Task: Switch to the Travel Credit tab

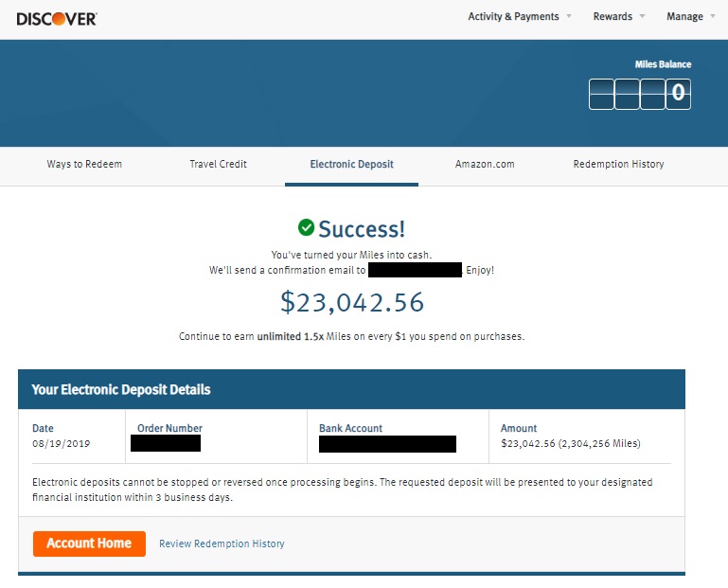Action: click(219, 164)
